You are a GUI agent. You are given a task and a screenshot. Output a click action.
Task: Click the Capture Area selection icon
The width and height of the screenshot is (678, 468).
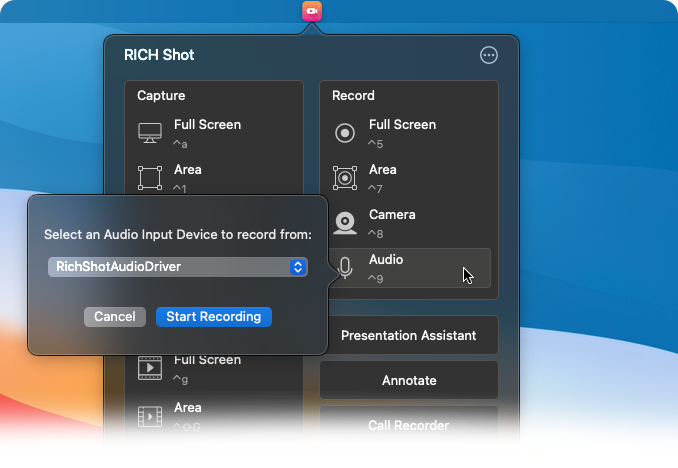tap(150, 178)
